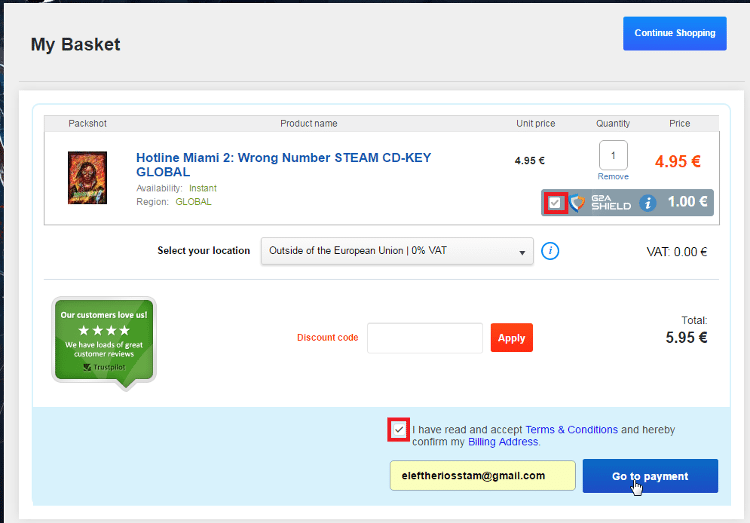Click the Packshot column header
The width and height of the screenshot is (750, 523).
coord(87,123)
